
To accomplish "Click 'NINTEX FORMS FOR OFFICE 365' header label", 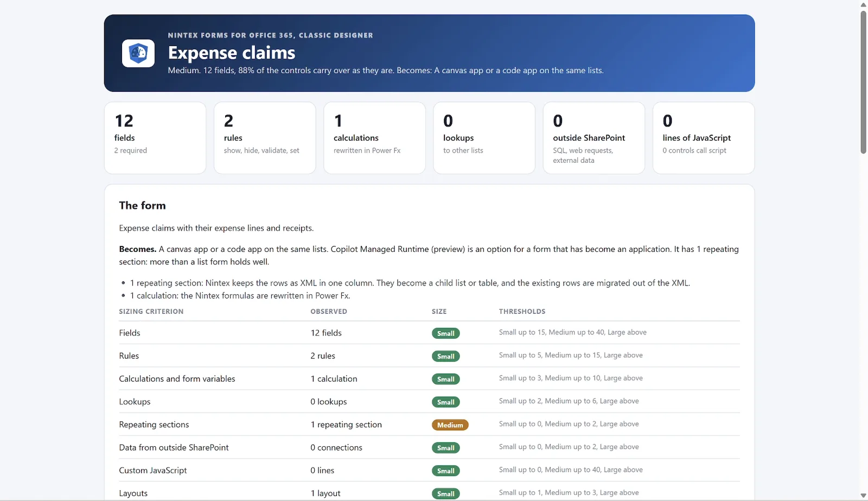I will (x=271, y=35).
